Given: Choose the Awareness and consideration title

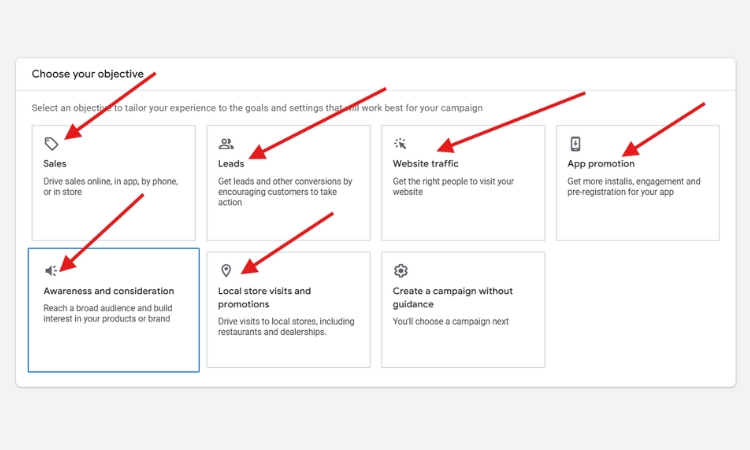Looking at the screenshot, I should pos(108,291).
